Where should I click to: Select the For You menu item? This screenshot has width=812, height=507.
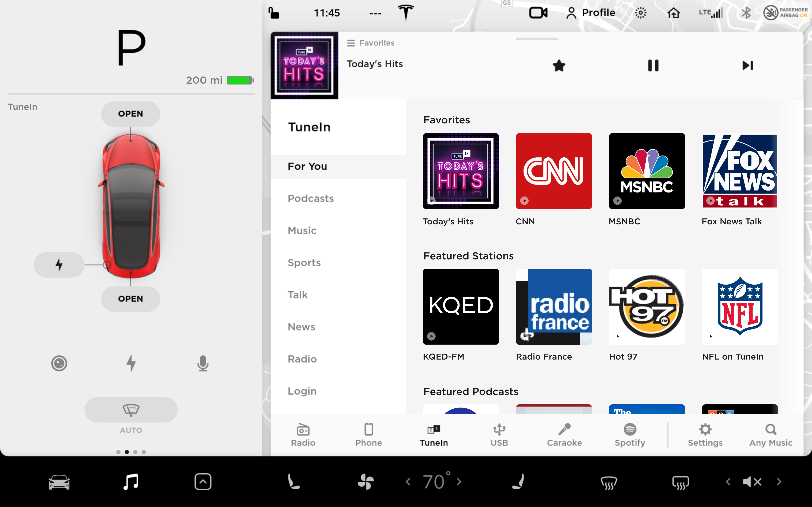(307, 166)
